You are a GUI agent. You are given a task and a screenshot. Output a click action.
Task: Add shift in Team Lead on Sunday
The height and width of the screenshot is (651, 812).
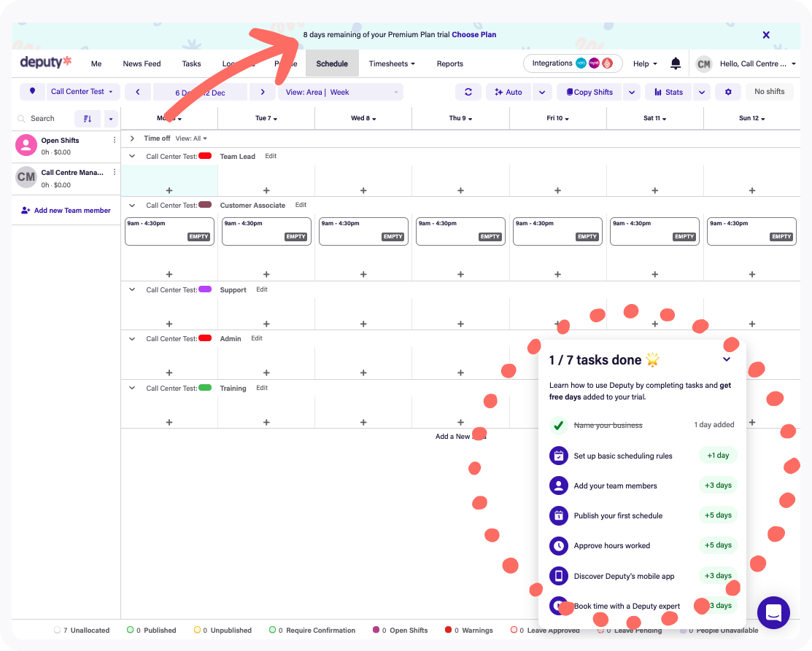pos(752,190)
